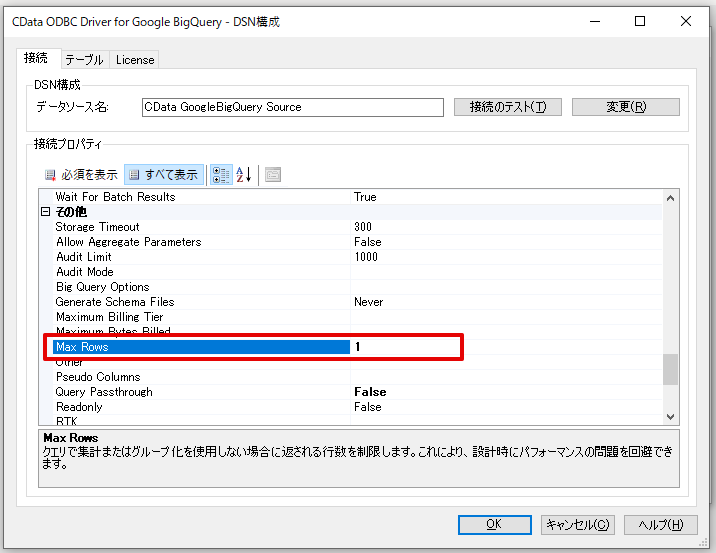Select the すべて表示 show-all button

164,174
